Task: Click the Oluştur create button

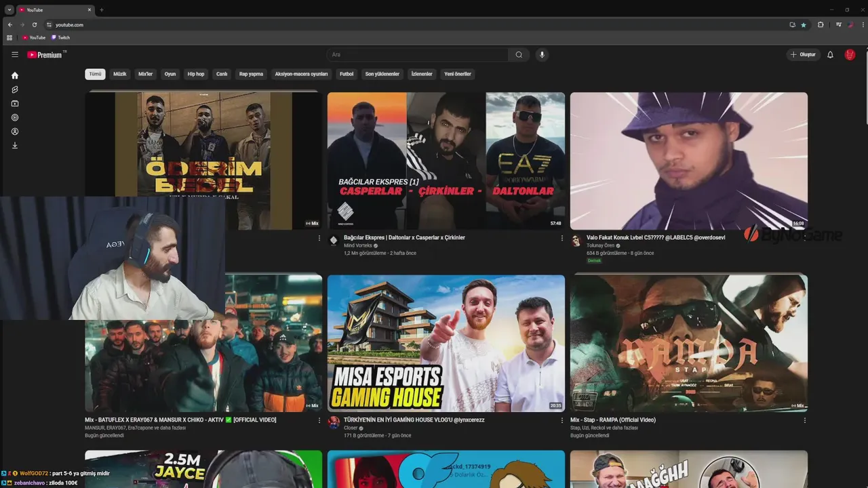Action: (x=804, y=54)
